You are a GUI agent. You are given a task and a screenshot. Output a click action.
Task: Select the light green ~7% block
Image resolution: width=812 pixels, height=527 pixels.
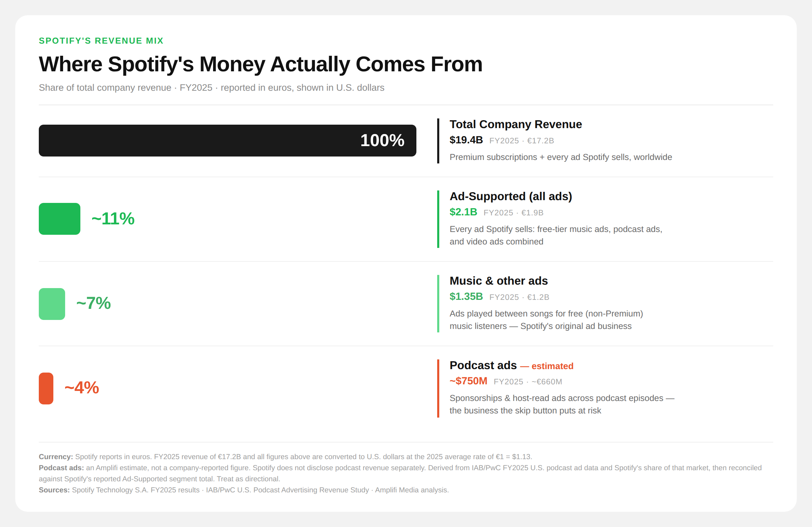point(52,304)
